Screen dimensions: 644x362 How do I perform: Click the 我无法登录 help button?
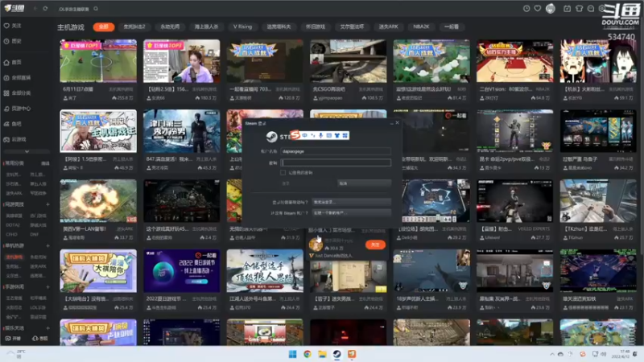tap(351, 202)
